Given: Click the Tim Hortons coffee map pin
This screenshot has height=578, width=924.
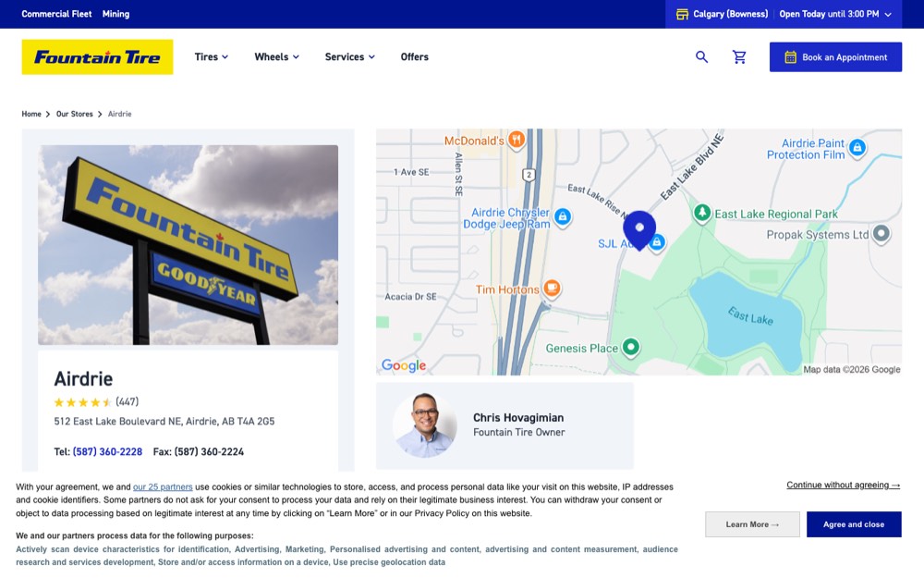Looking at the screenshot, I should click(552, 288).
